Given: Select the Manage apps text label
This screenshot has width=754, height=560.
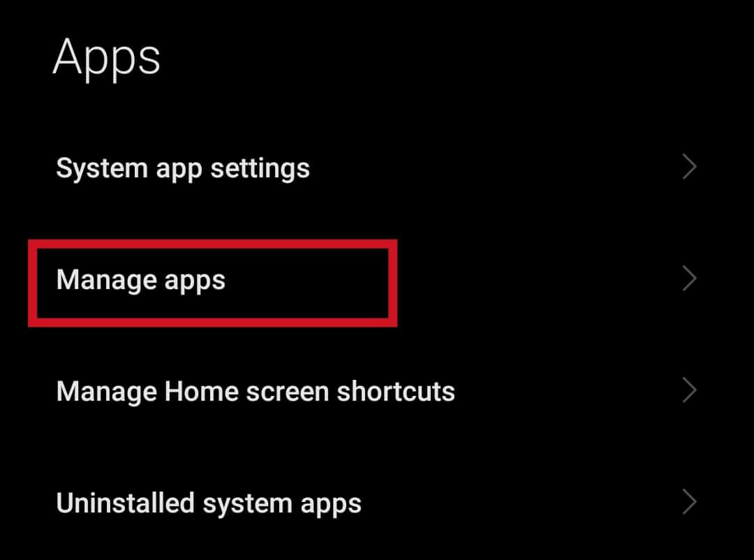Looking at the screenshot, I should [140, 281].
